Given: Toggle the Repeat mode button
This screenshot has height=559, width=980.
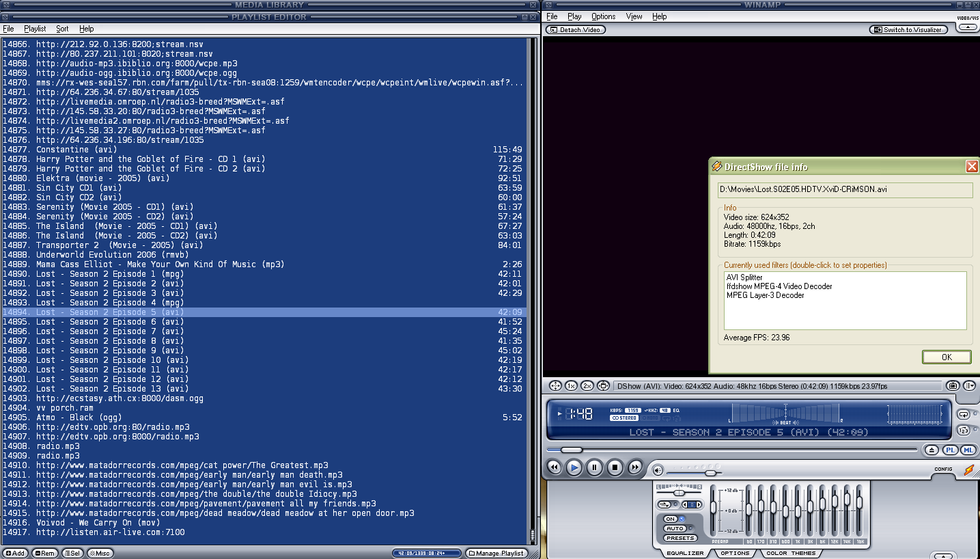Looking at the screenshot, I should pyautogui.click(x=964, y=414).
